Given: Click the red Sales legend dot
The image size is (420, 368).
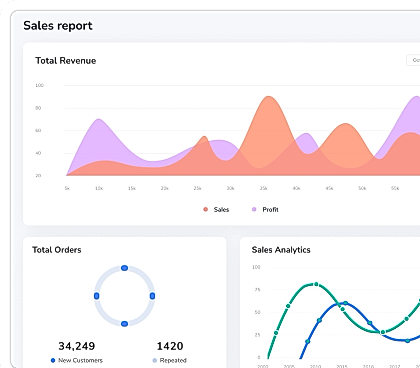Looking at the screenshot, I should 205,209.
